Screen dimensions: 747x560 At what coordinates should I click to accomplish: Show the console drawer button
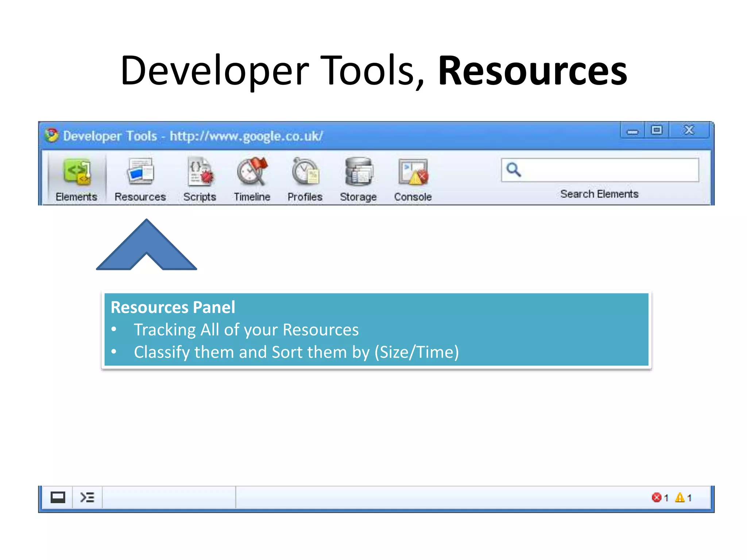88,497
